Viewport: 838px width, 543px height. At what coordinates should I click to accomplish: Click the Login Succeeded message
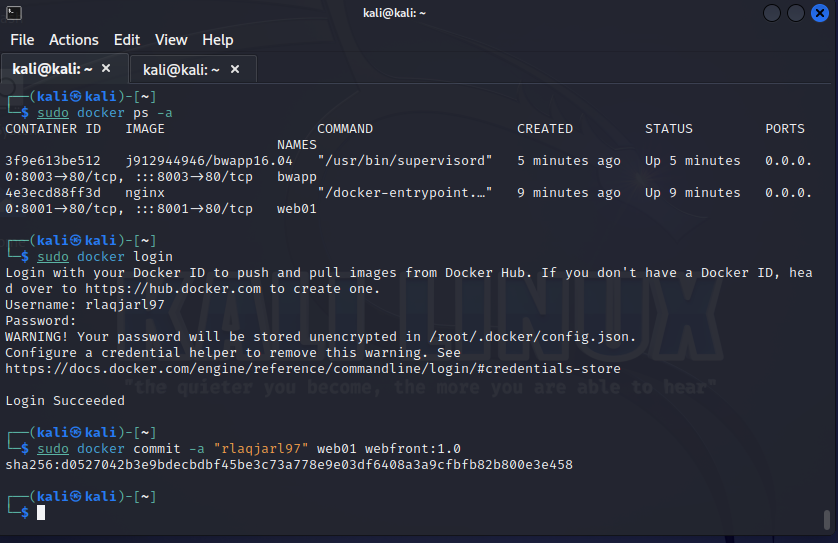65,401
